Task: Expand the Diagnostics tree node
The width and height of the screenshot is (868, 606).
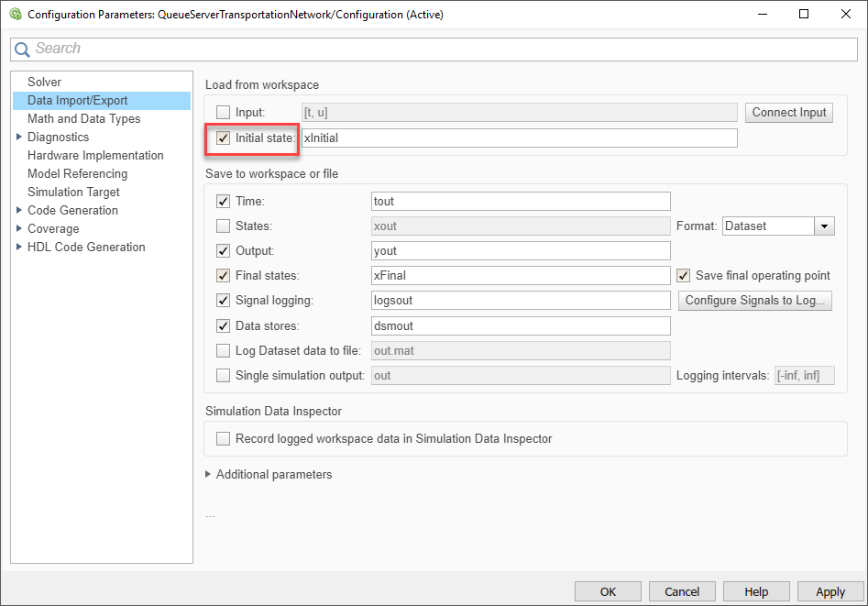Action: coord(18,138)
